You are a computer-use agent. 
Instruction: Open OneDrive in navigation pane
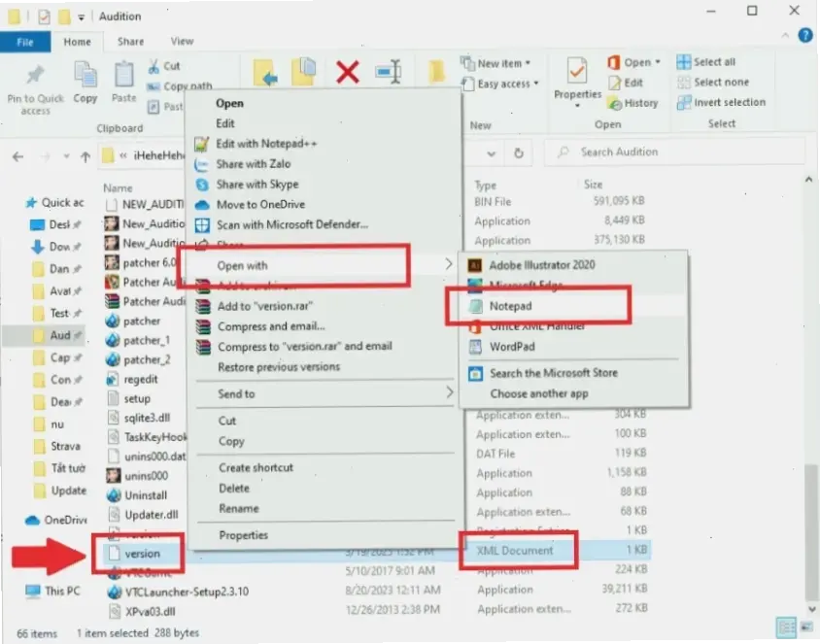tap(55, 520)
